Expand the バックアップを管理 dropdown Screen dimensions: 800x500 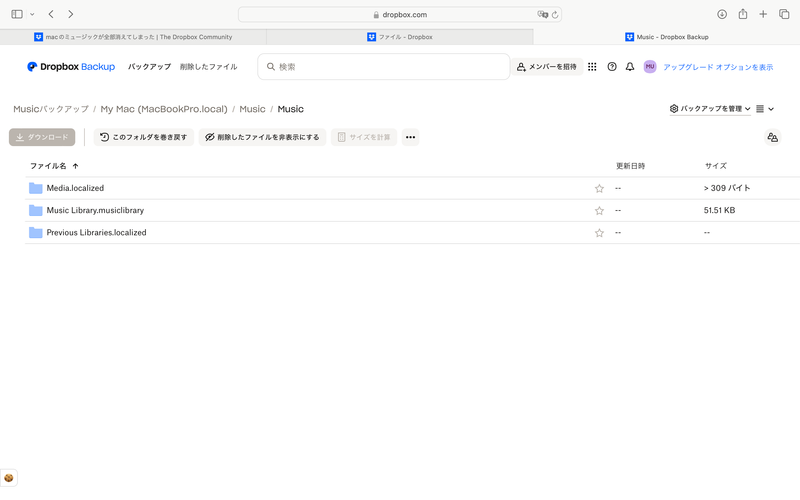click(x=710, y=109)
